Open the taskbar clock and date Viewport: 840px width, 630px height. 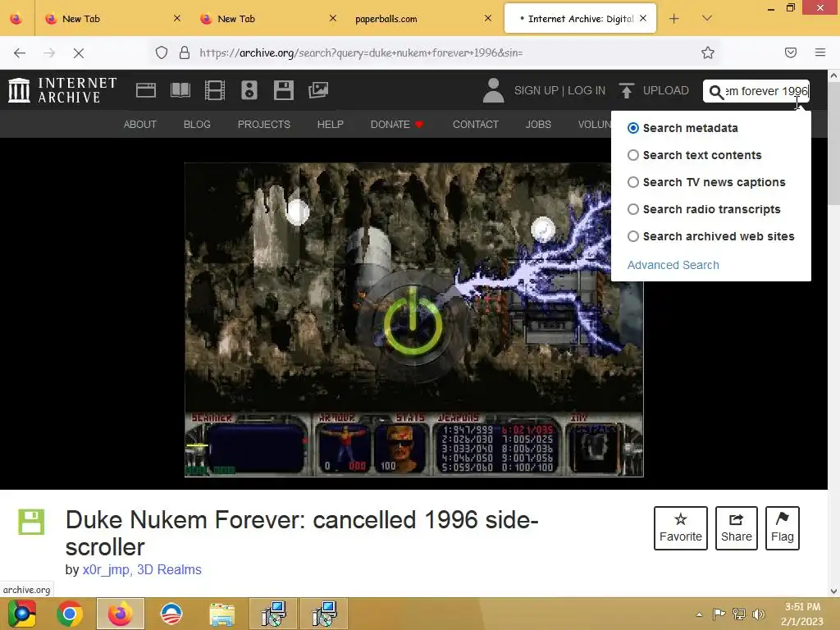[802, 614]
